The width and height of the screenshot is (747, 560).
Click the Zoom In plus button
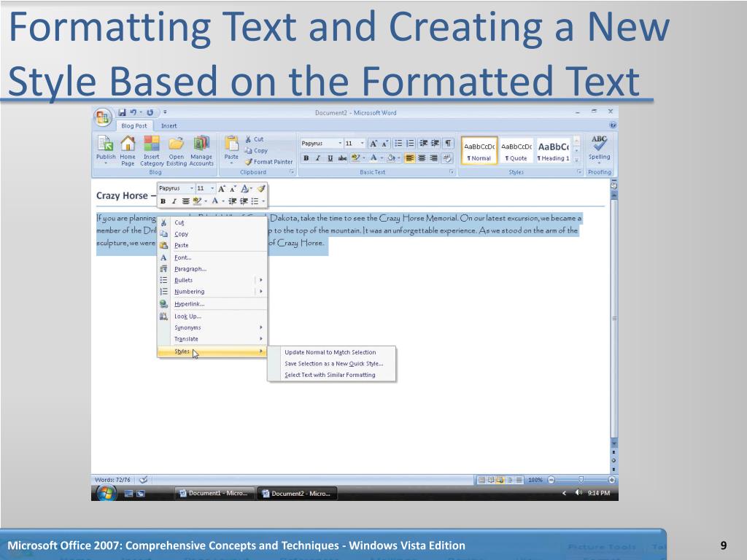click(612, 480)
